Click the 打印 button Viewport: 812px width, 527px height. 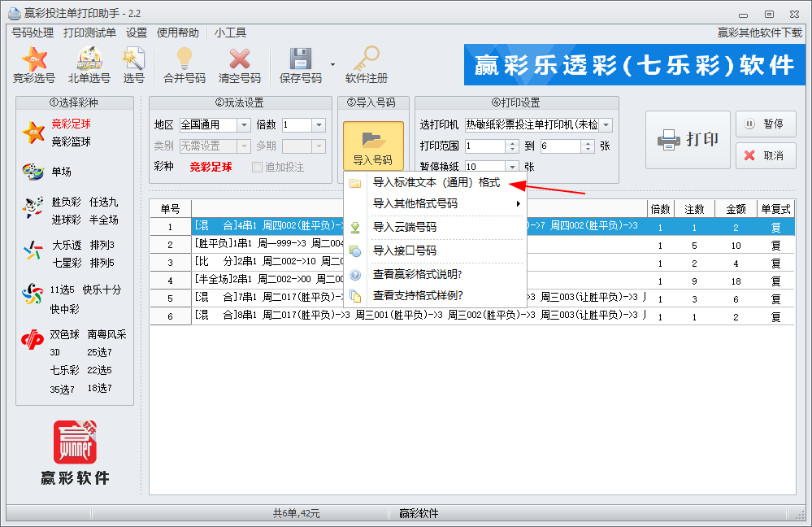pos(688,139)
